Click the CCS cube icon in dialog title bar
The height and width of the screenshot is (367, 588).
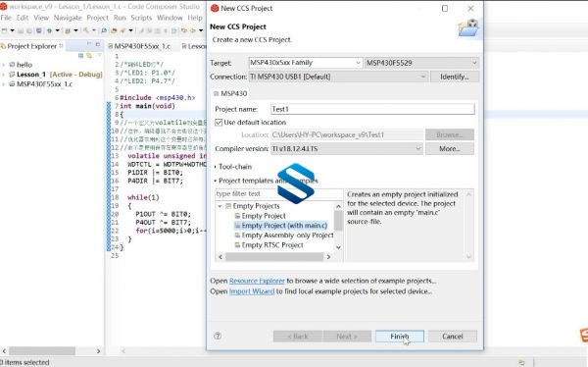coord(215,8)
